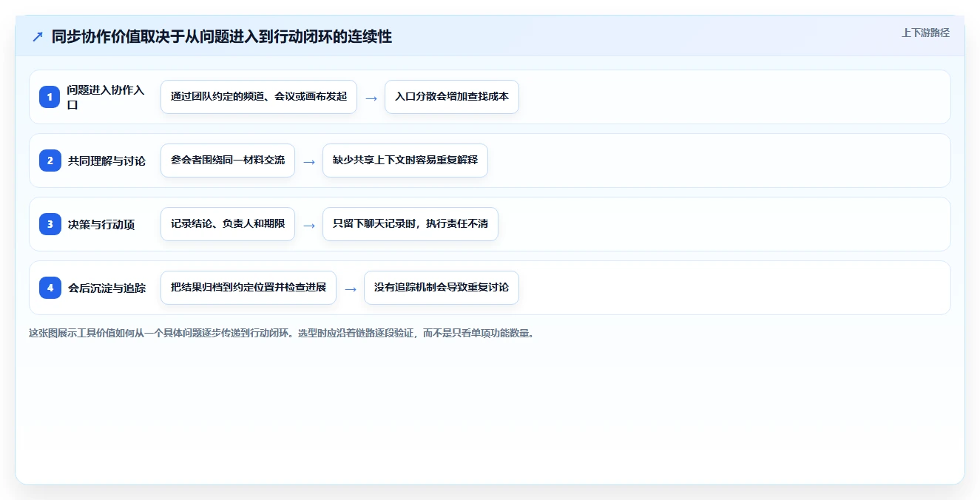Click step badge 1 for 问题进入协作入口
Viewport: 980px width, 500px height.
pyautogui.click(x=50, y=97)
